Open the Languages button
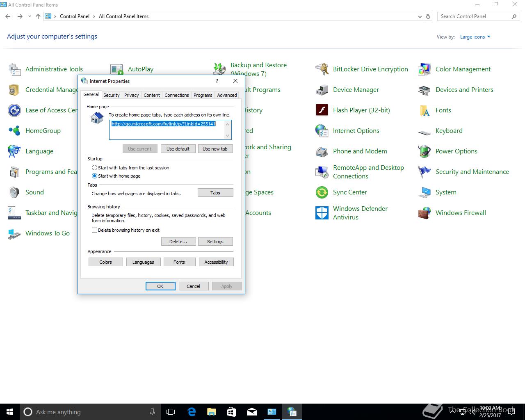The width and height of the screenshot is (525, 420). click(x=143, y=262)
